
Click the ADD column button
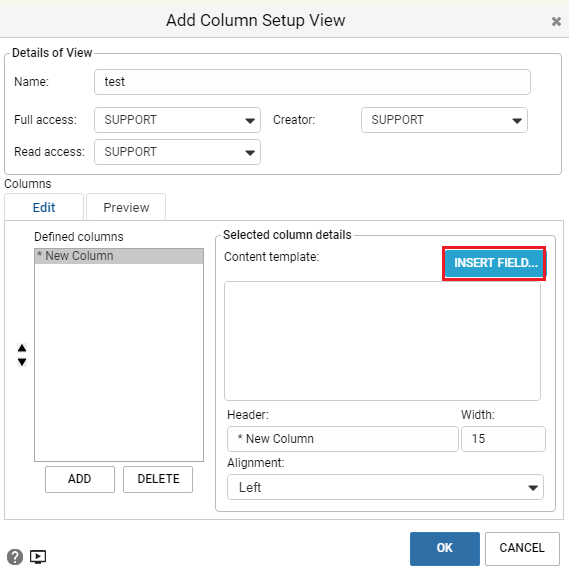point(80,479)
